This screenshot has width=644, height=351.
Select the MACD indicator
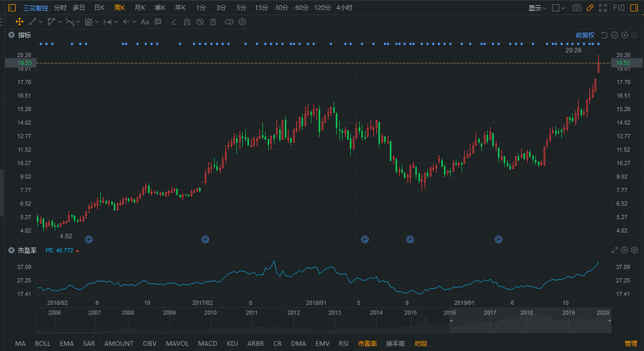pyautogui.click(x=207, y=344)
